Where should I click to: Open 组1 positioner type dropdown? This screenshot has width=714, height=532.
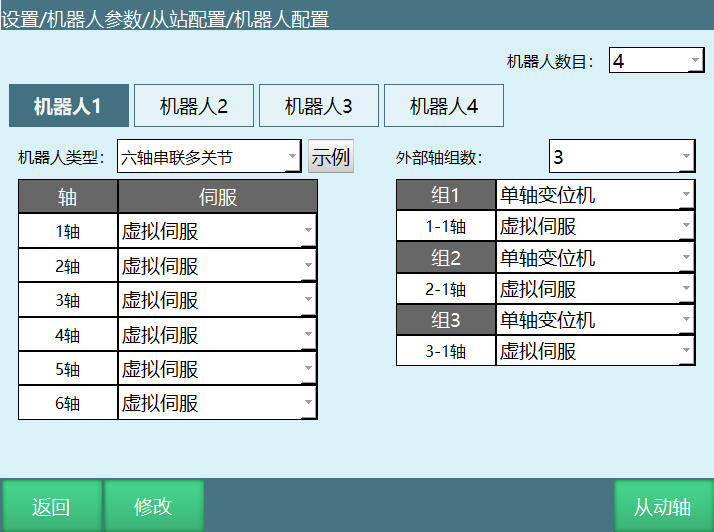[595, 195]
